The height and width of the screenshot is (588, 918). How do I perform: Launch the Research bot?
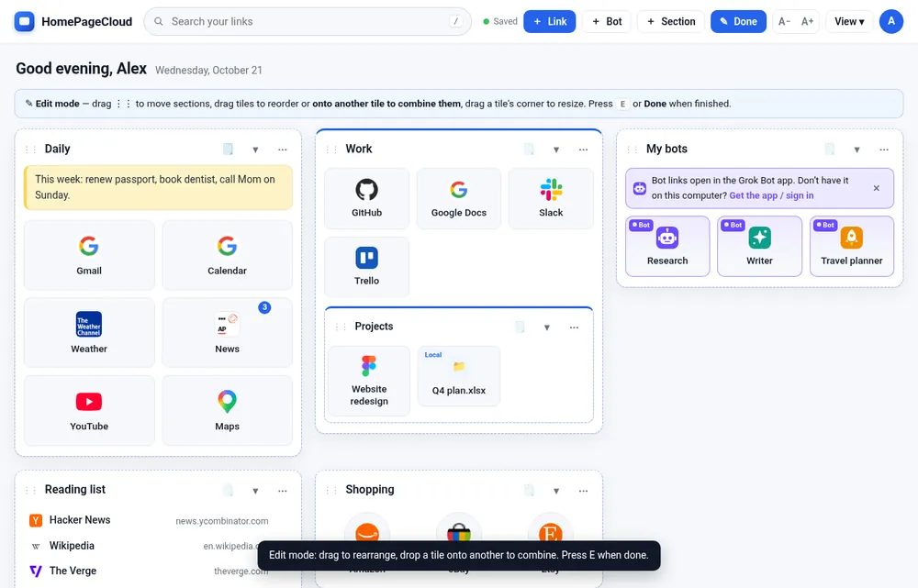coord(667,247)
